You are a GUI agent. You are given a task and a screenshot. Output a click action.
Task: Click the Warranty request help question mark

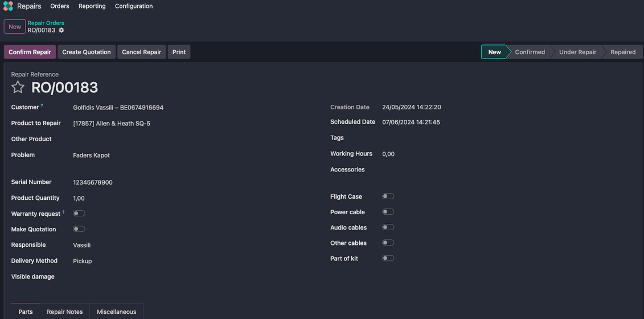63,212
